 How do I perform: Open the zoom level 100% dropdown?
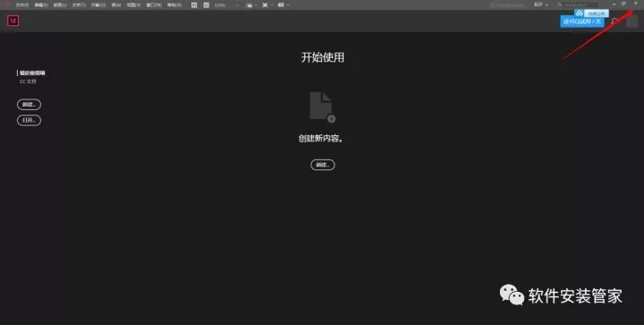click(226, 5)
